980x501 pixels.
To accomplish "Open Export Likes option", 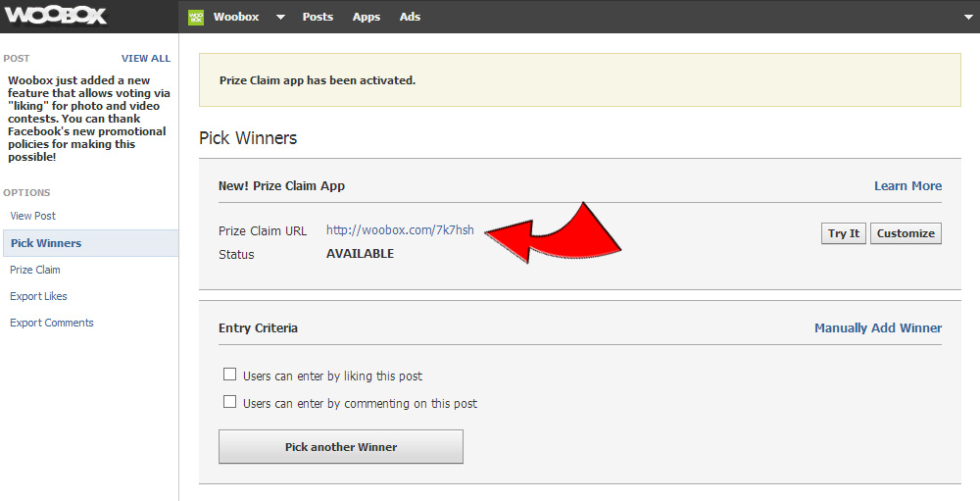I will [38, 296].
